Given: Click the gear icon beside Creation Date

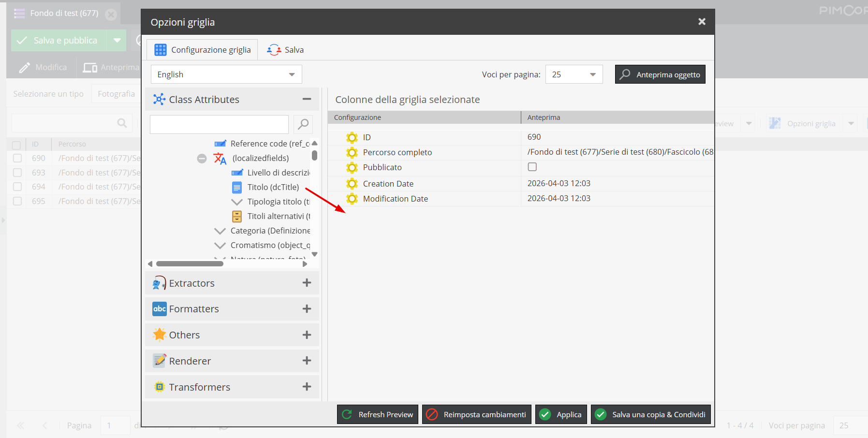Looking at the screenshot, I should pos(352,184).
